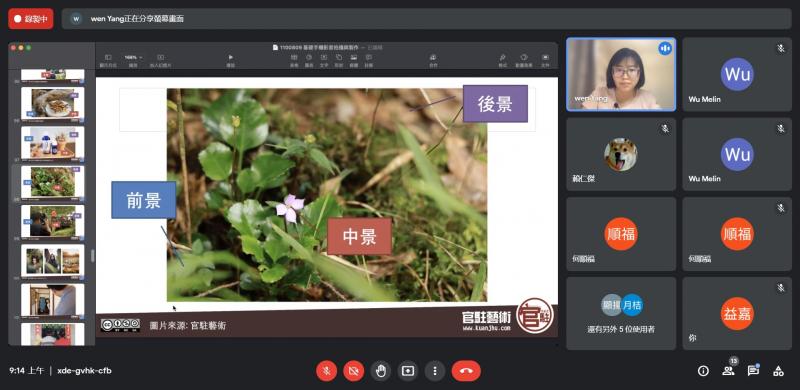Screen dimensions: 800x390
Task: Select wen Yang's video tile
Action: (621, 75)
